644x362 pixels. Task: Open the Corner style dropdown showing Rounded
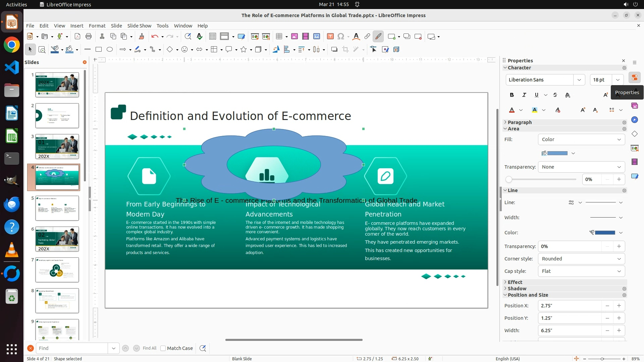[x=581, y=259]
